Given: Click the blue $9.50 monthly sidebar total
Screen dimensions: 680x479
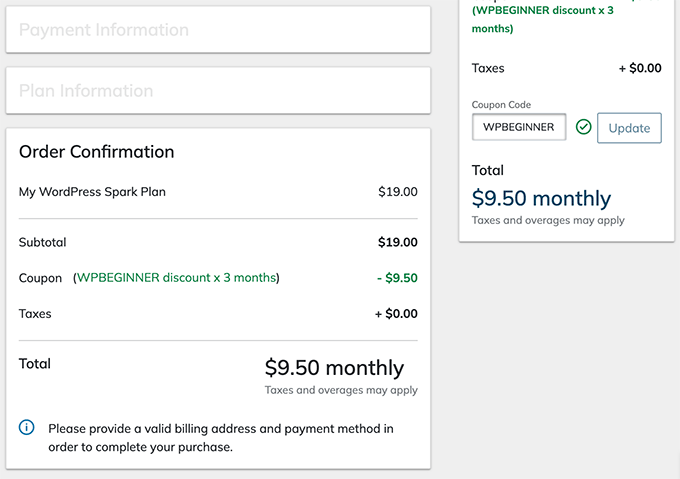Looking at the screenshot, I should [x=541, y=199].
